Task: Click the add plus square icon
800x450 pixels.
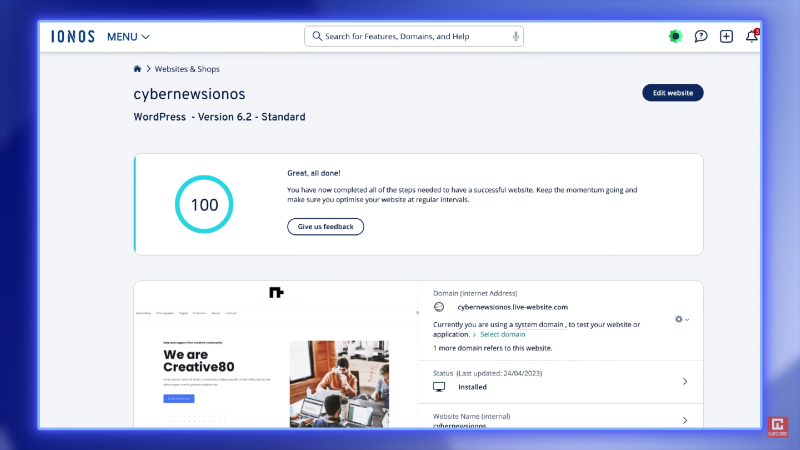Action: pos(726,36)
